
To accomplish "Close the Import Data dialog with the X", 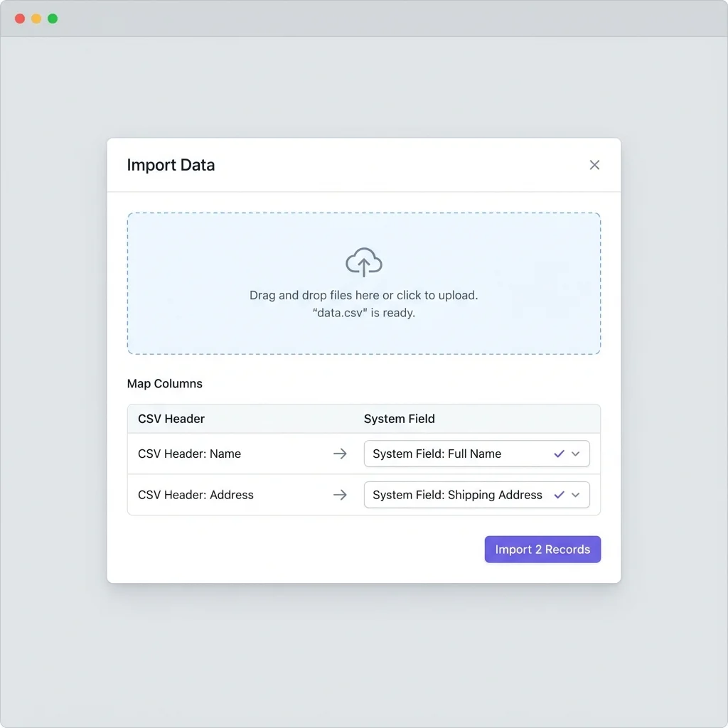I will pos(594,164).
